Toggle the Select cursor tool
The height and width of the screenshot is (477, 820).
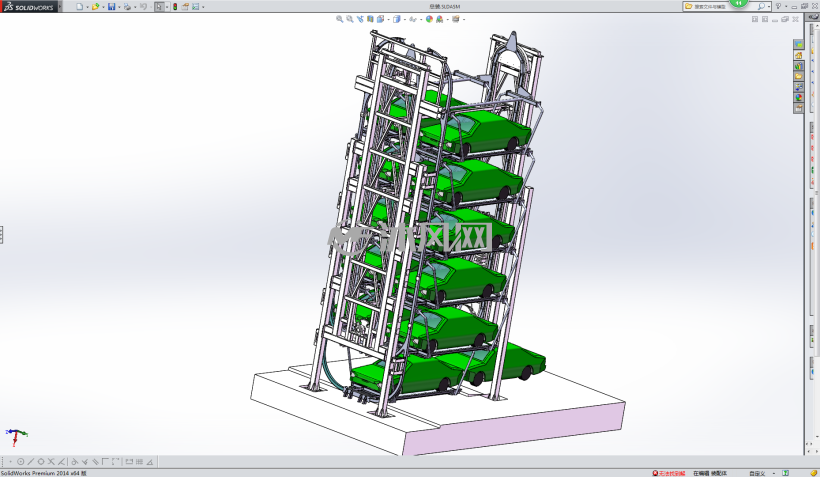coord(160,7)
